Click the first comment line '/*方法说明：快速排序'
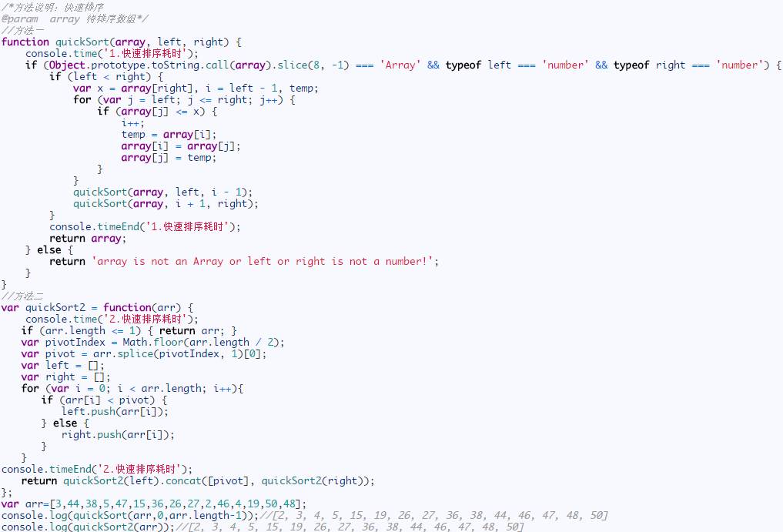The width and height of the screenshot is (783, 532). (x=52, y=8)
